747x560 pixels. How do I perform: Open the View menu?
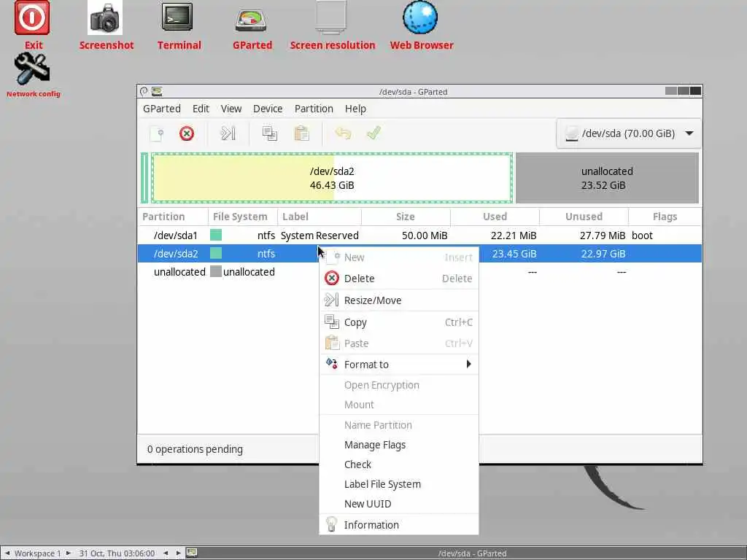pos(231,109)
